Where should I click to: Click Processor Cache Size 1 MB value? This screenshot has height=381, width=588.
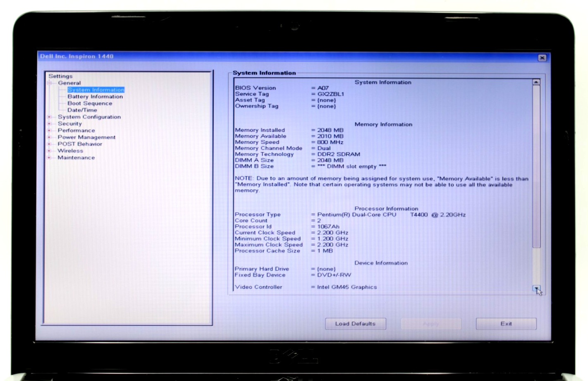pyautogui.click(x=325, y=250)
